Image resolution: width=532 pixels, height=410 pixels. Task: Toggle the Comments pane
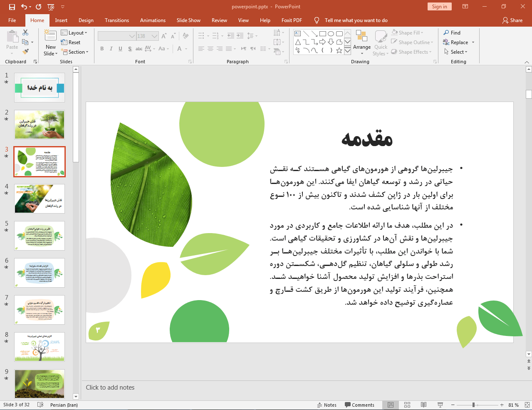[359, 405]
